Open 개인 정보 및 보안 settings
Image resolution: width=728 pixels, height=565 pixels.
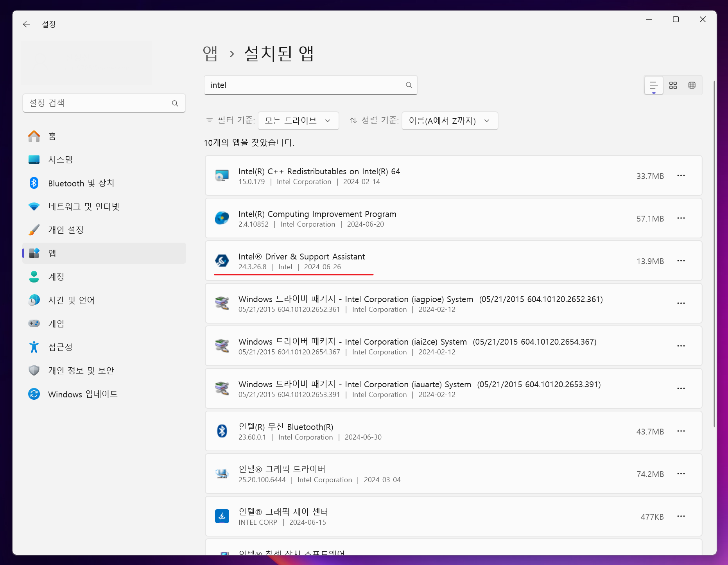(104, 371)
